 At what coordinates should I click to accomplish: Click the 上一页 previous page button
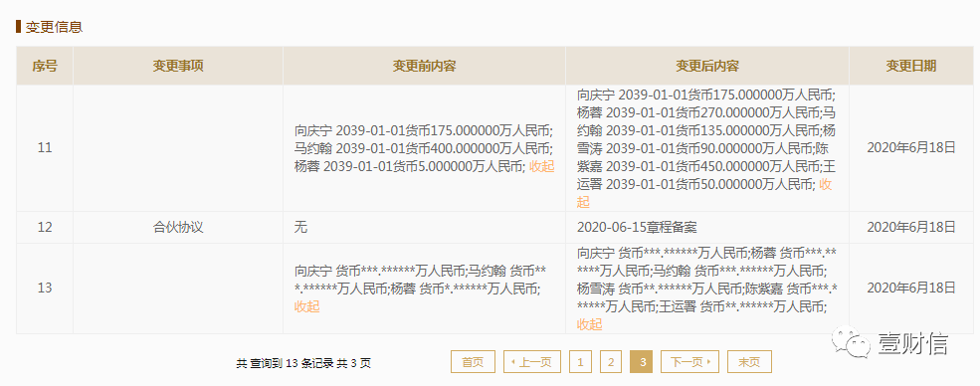coord(532,362)
